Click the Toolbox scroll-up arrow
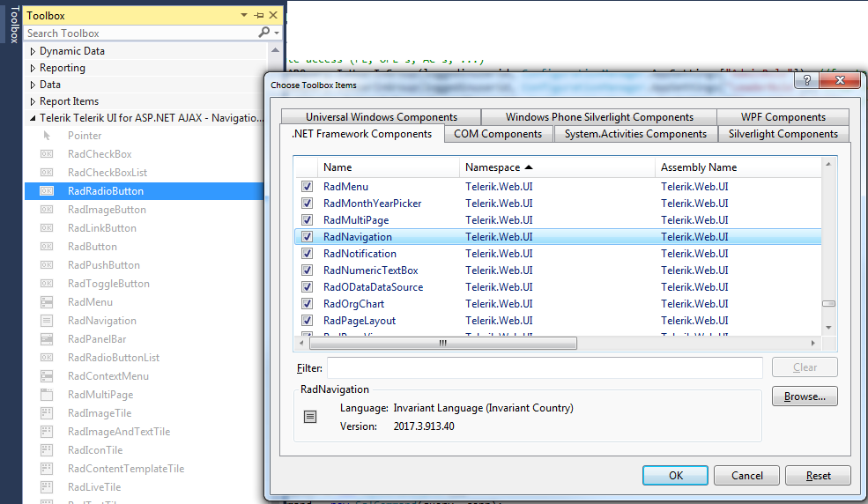The width and height of the screenshot is (868, 504). coord(275,50)
